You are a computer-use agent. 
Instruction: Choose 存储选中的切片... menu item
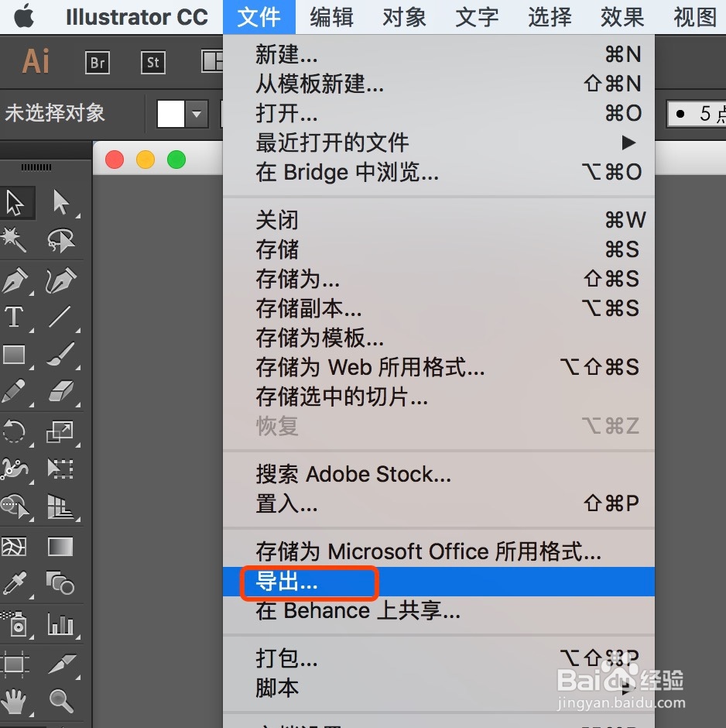439,397
